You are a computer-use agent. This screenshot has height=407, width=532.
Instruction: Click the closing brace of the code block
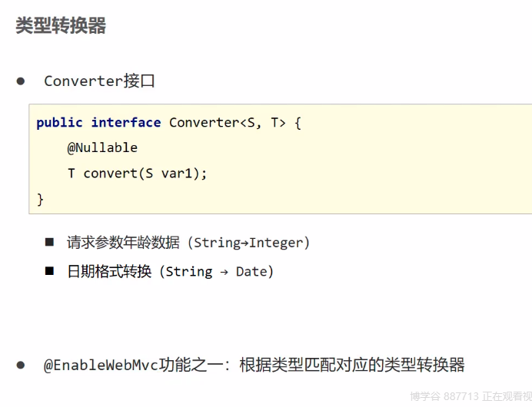(41, 199)
